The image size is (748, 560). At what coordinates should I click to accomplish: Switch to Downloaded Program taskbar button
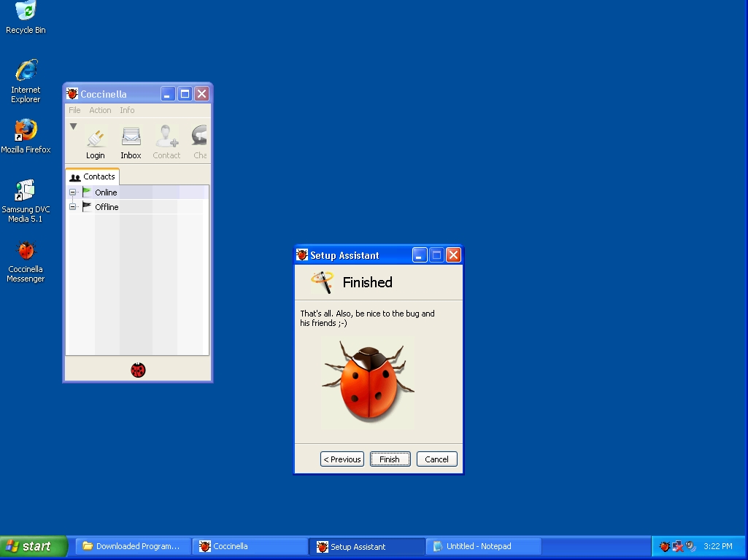point(132,547)
